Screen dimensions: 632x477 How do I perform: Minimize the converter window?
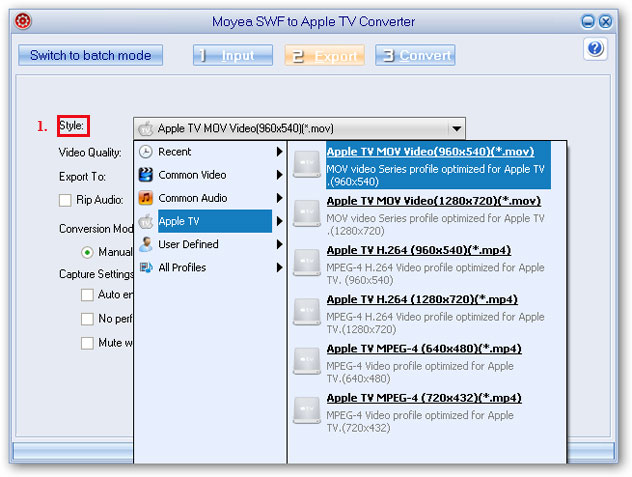click(588, 21)
